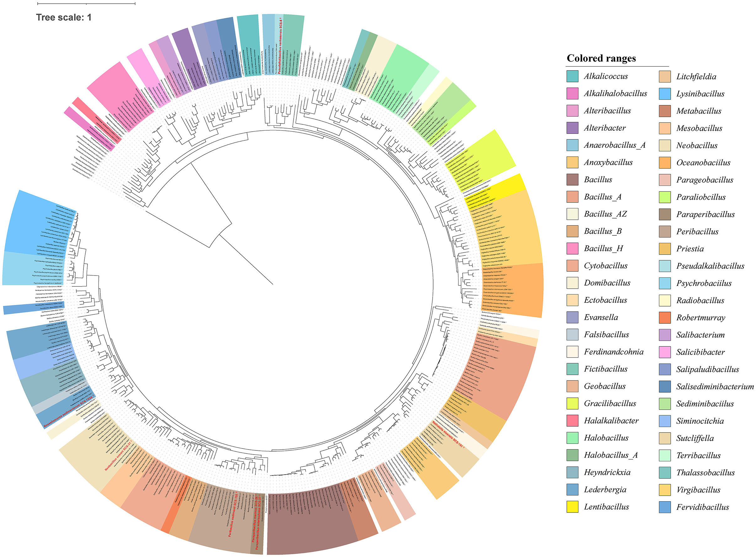Click the Paraperibacillus legend swatch
This screenshot has width=756, height=557.
[x=665, y=214]
